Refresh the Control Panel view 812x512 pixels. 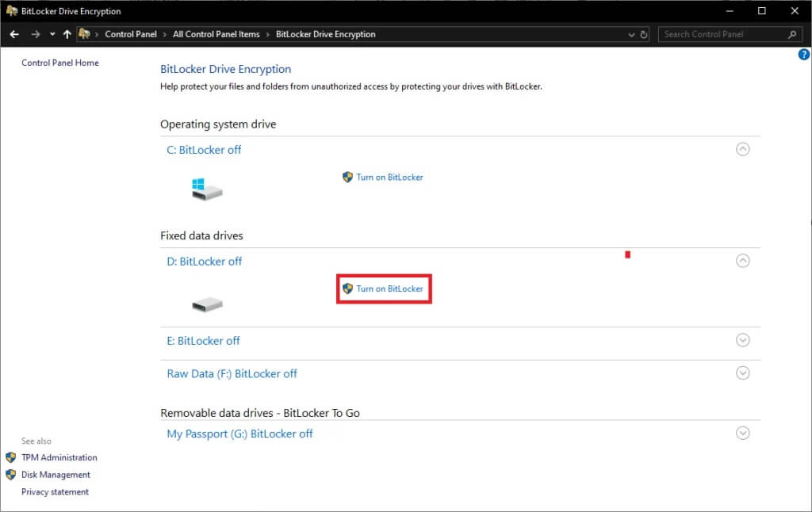click(x=644, y=35)
